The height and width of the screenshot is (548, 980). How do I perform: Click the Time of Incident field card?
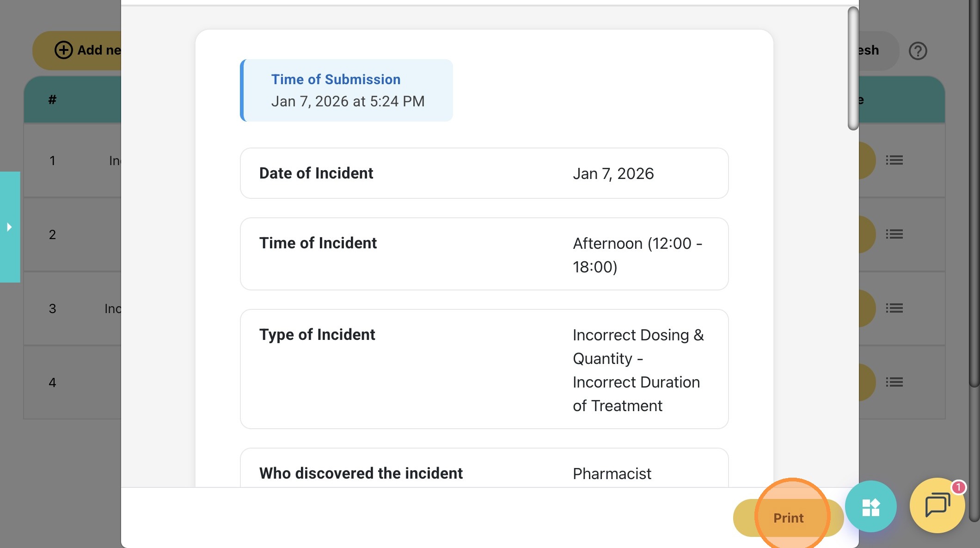tap(484, 254)
